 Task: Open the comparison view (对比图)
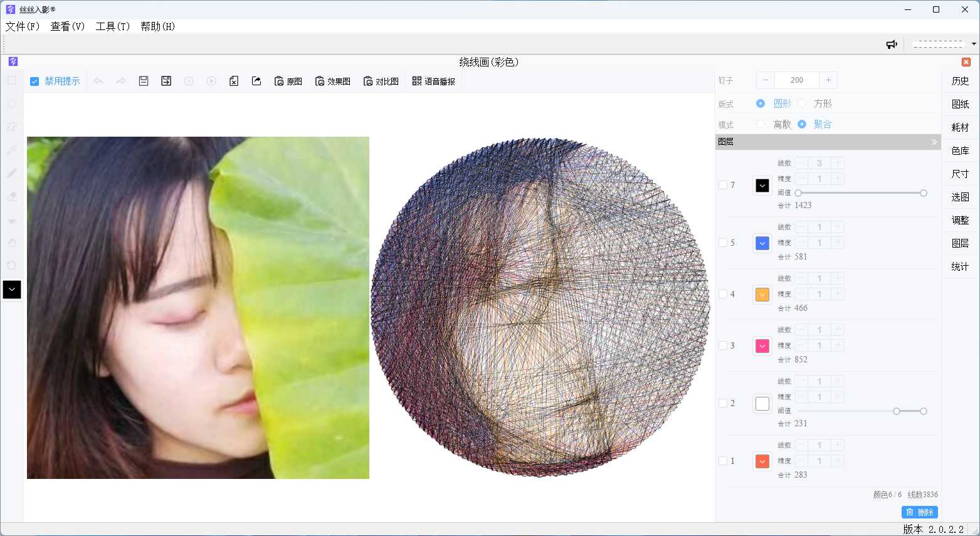(381, 81)
